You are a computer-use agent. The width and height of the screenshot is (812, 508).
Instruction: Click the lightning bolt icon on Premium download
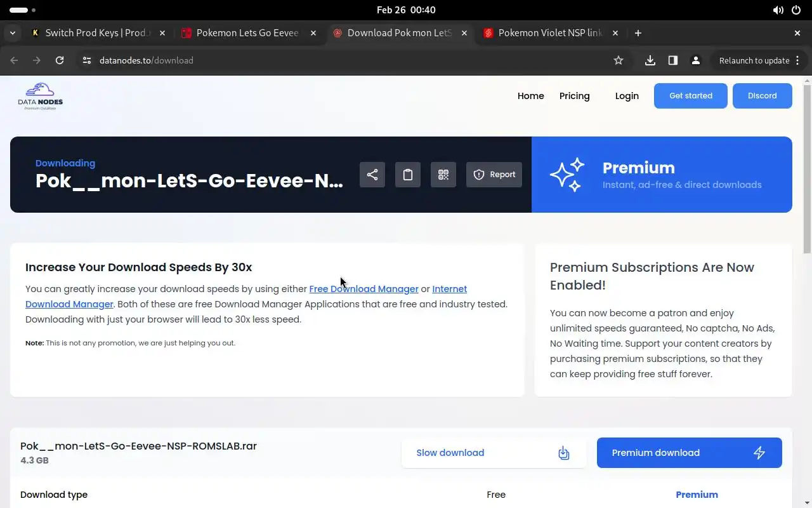(759, 453)
